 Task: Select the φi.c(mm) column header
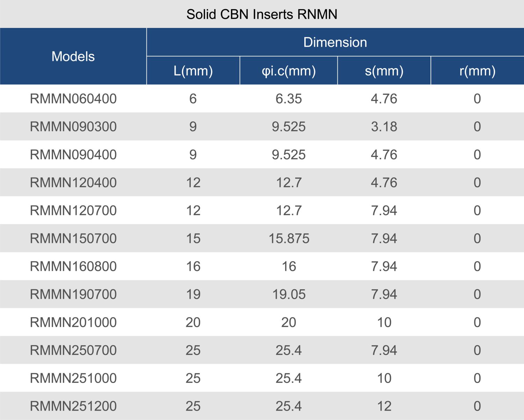click(289, 71)
